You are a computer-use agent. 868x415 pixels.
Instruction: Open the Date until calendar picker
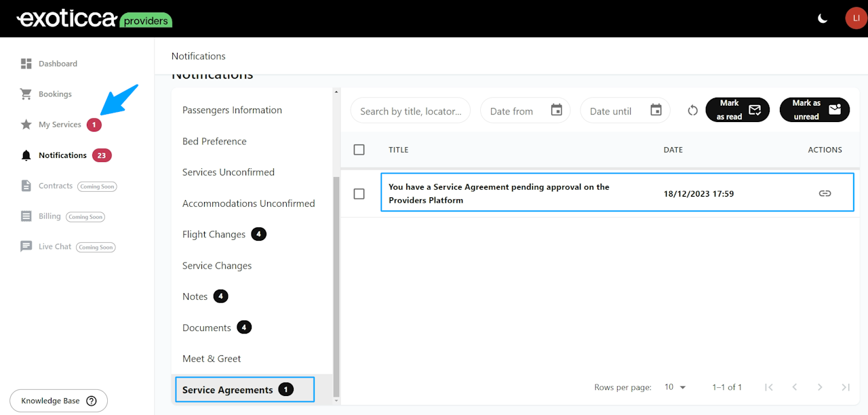[x=656, y=110]
